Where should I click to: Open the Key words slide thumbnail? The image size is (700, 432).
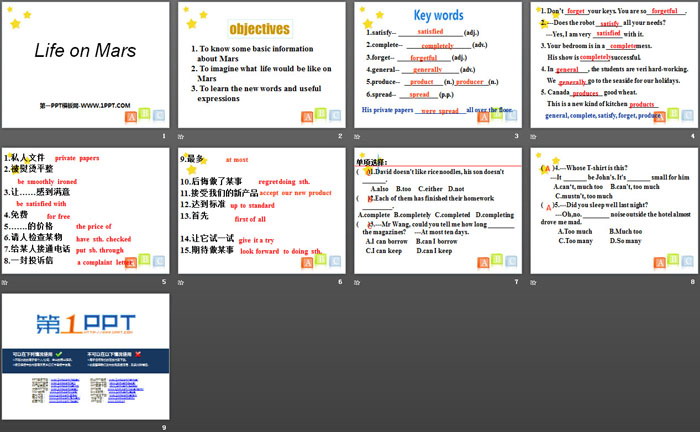(437, 65)
